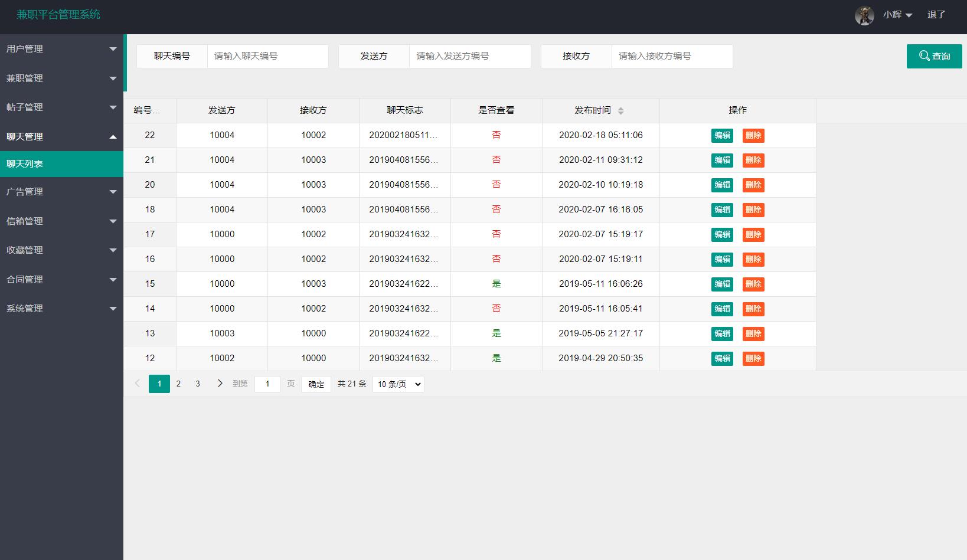Select the 聊天列表 menu item
The height and width of the screenshot is (560, 967).
24,163
